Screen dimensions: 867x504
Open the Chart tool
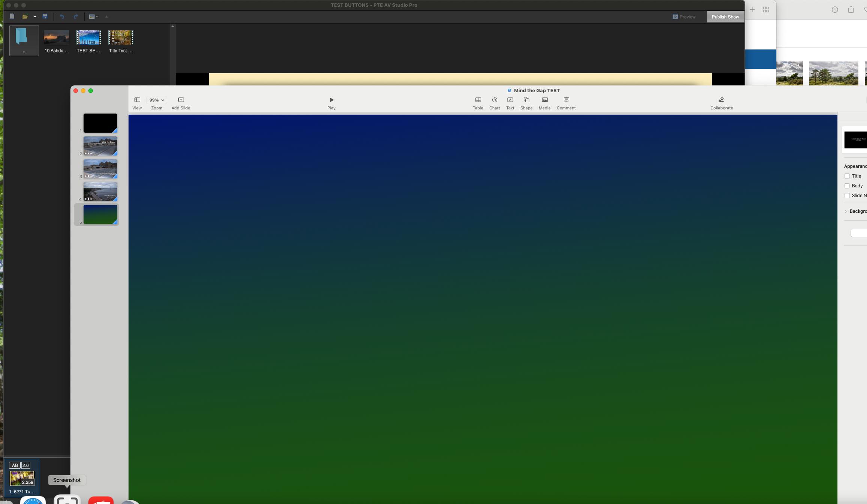[x=494, y=100]
